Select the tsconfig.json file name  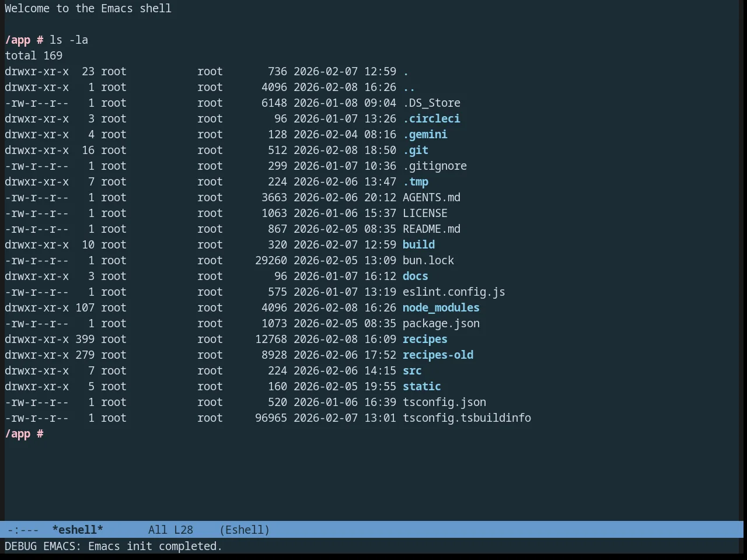tap(444, 402)
